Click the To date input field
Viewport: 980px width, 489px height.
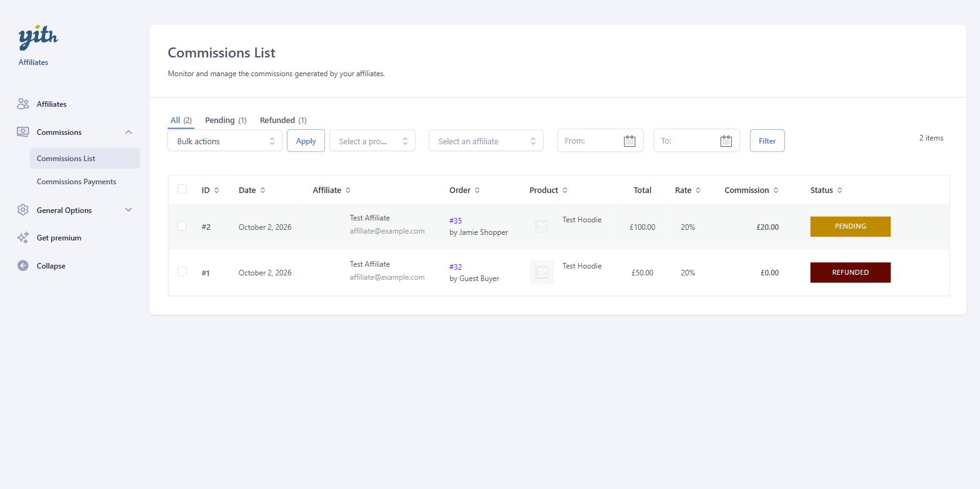tap(696, 141)
